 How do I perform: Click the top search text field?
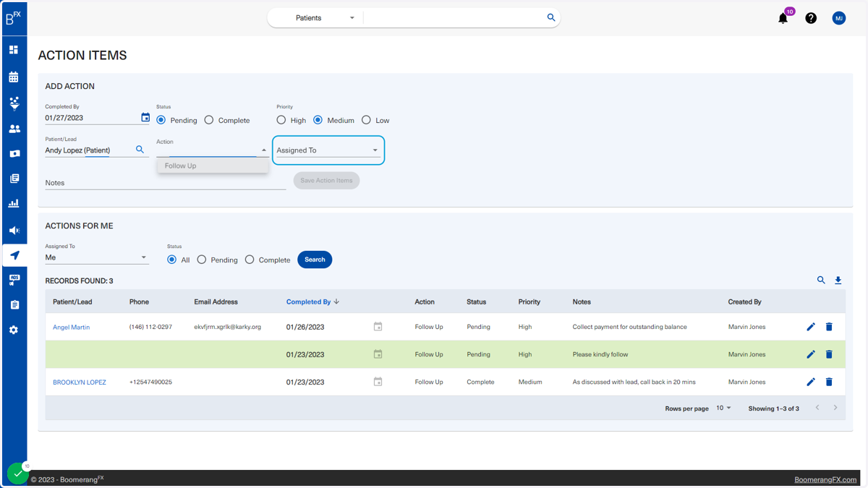coord(454,18)
